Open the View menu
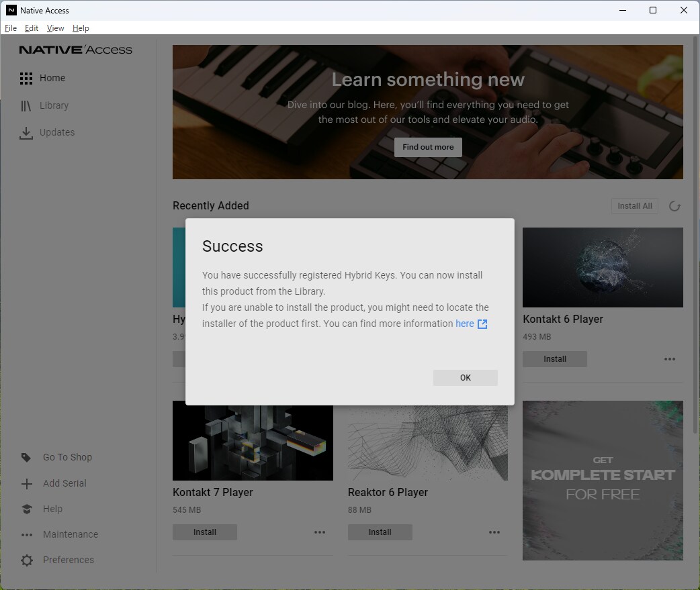 (x=55, y=28)
